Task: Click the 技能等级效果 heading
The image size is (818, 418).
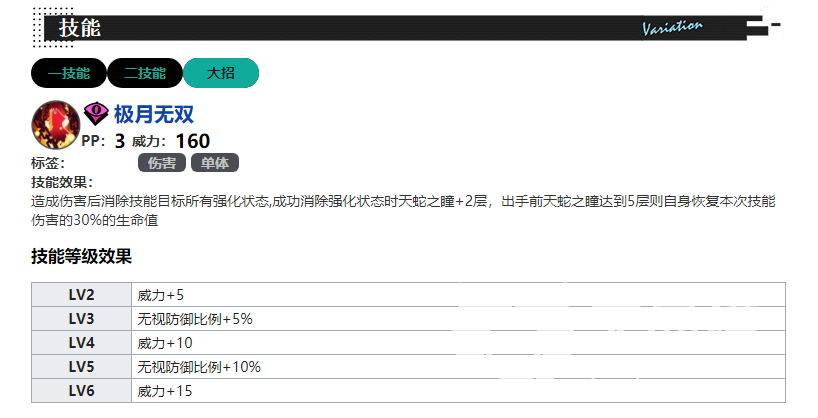Action: 82,256
